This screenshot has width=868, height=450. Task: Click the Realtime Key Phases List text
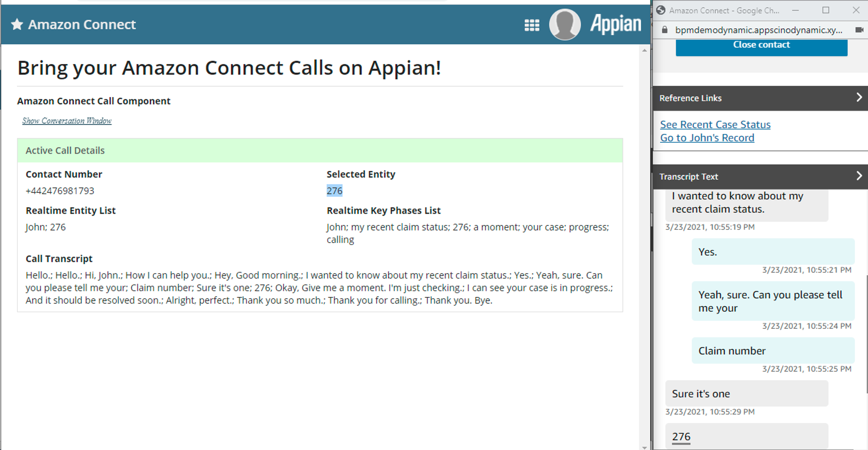[x=468, y=233]
